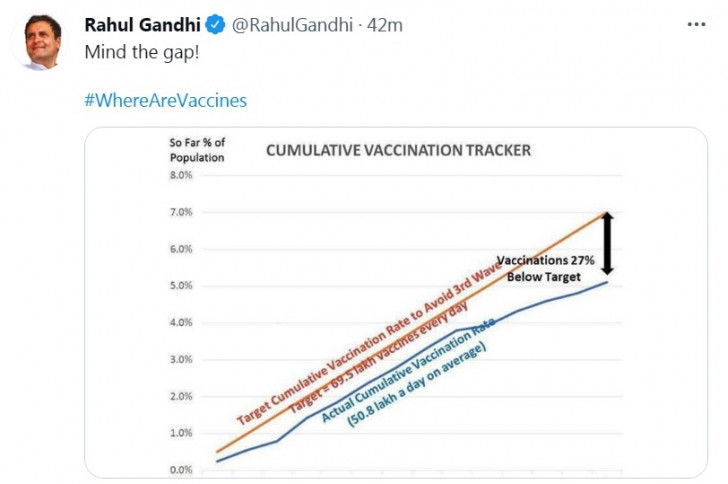Open the 42m timestamp link
Screen dimensions: 728x484
tap(385, 25)
